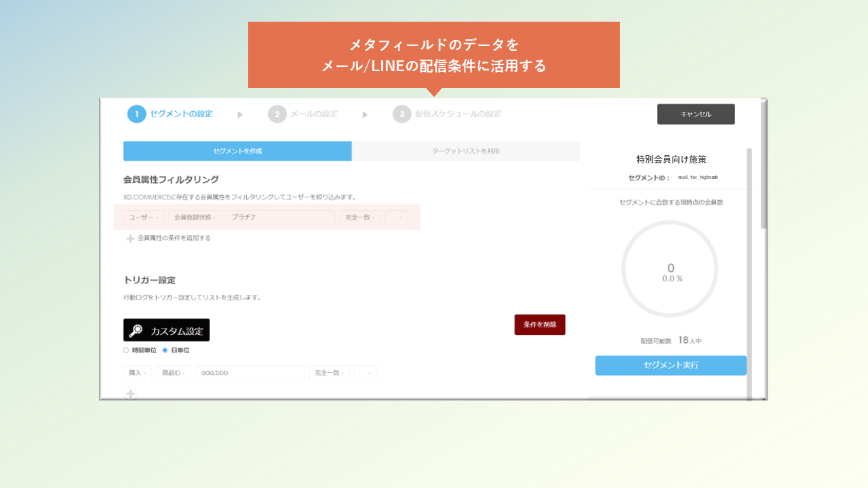The image size is (868, 488).
Task: Click the page vertical scrollbar
Action: pyautogui.click(x=764, y=165)
